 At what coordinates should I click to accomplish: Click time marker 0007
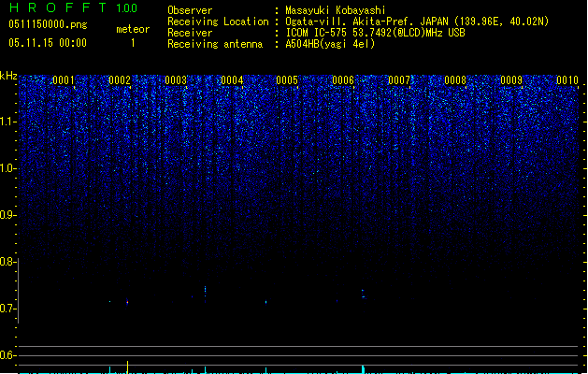pos(399,80)
